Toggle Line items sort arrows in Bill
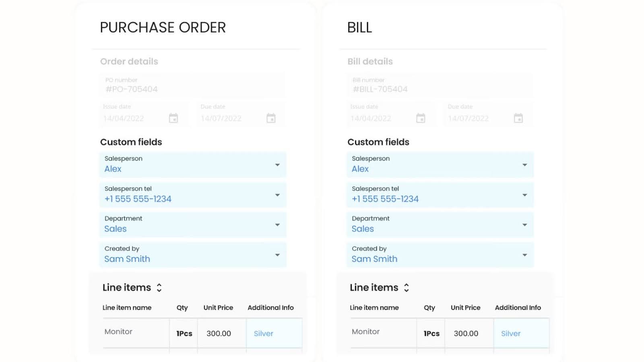Image resolution: width=644 pixels, height=362 pixels. 407,288
